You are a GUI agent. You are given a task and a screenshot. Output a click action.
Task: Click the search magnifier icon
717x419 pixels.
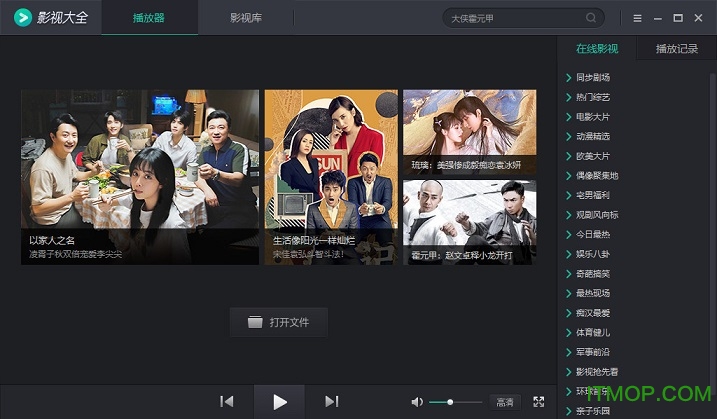point(591,18)
